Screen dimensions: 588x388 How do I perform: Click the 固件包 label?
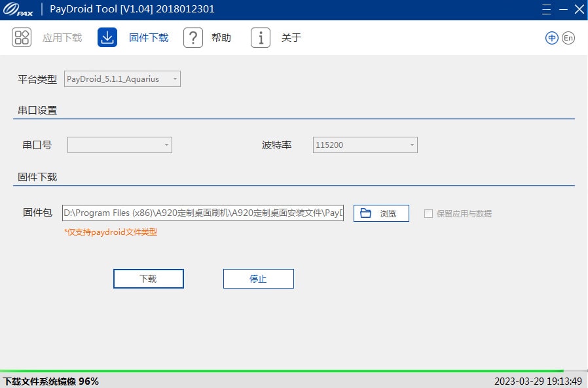(37, 213)
